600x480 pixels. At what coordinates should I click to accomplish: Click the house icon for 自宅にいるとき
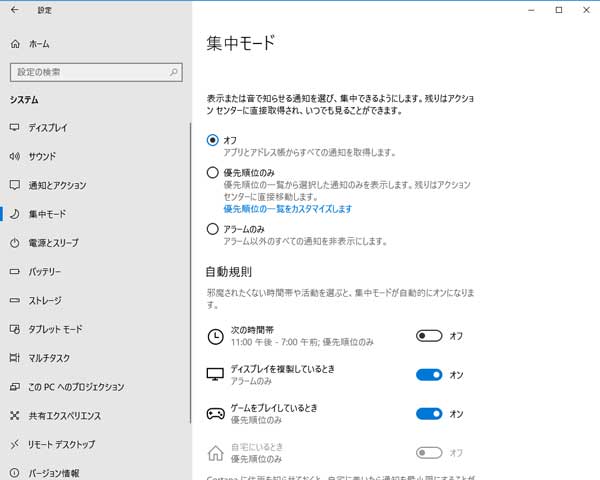tap(215, 453)
